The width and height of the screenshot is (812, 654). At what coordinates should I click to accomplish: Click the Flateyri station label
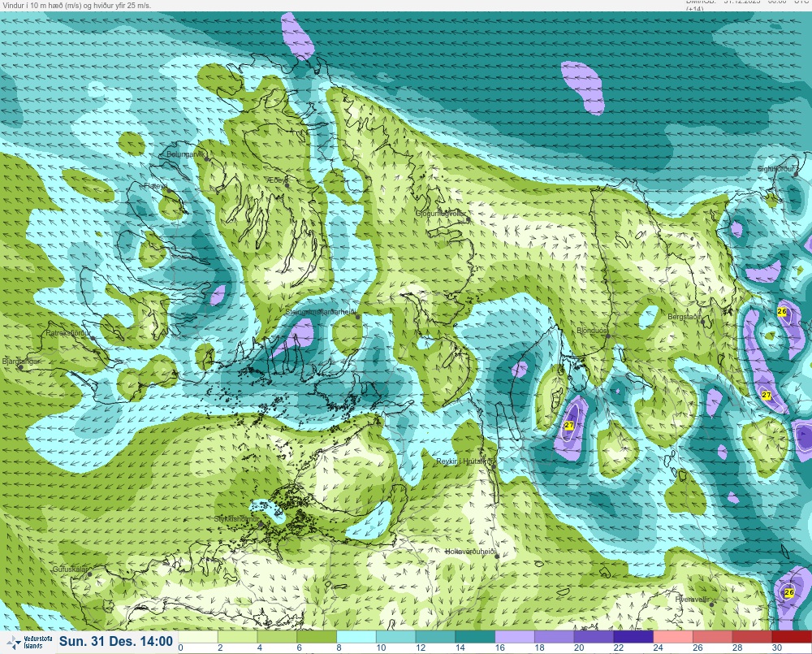(x=156, y=185)
